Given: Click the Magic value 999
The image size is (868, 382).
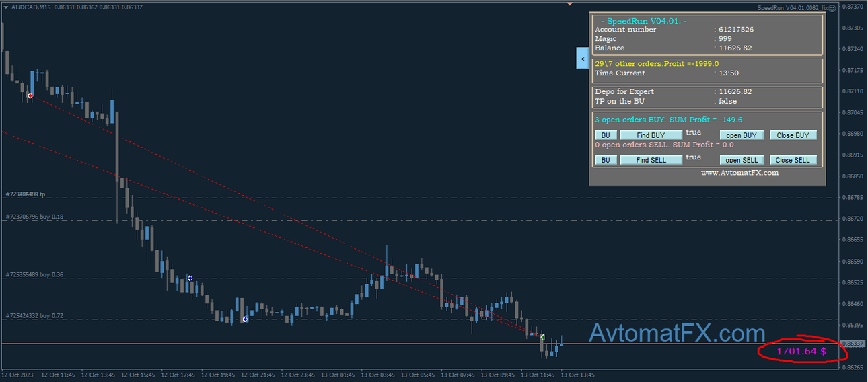Looking at the screenshot, I should [725, 39].
